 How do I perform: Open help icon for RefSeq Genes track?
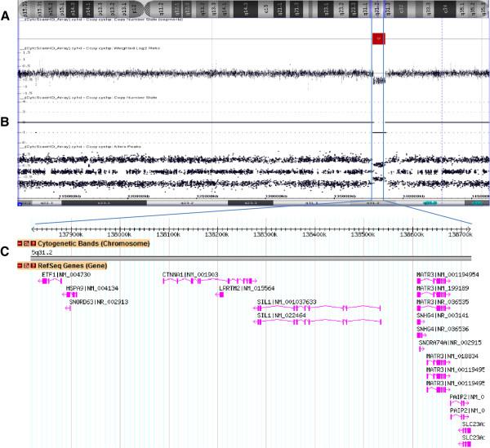(33, 266)
